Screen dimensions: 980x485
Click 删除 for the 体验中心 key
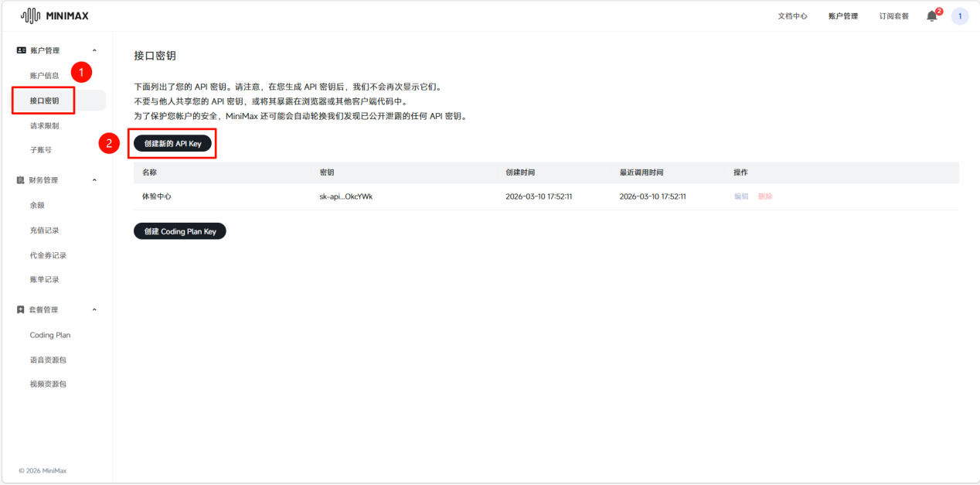(x=764, y=197)
